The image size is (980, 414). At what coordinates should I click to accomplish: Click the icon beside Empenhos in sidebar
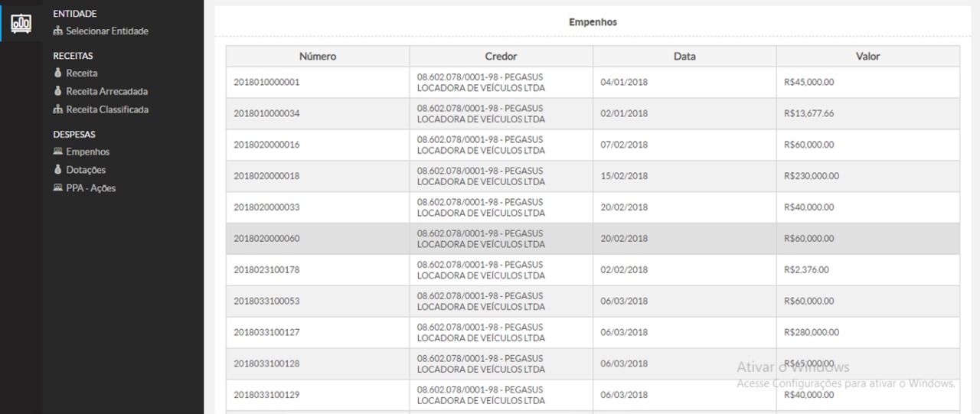coord(57,152)
